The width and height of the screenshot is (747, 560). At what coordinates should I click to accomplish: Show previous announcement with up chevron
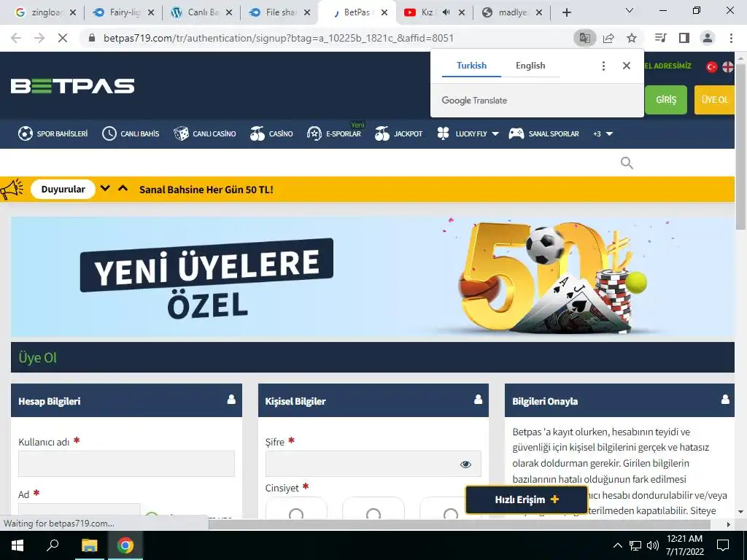pyautogui.click(x=123, y=189)
